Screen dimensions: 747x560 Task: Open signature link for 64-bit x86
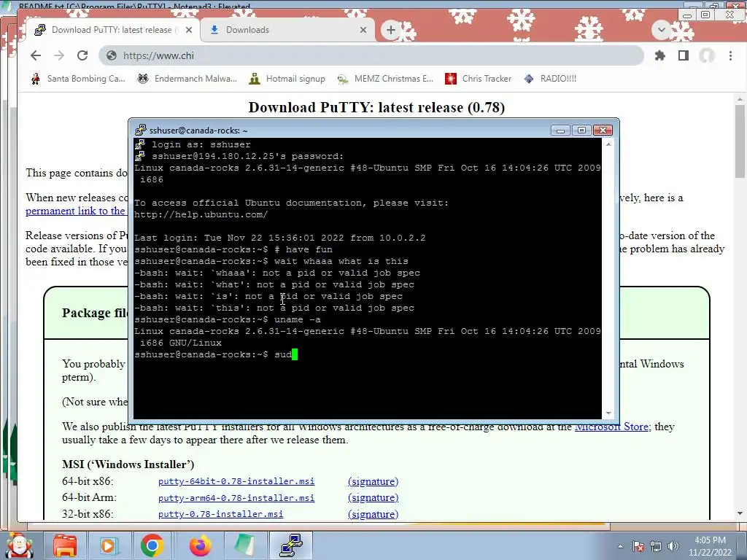373,481
